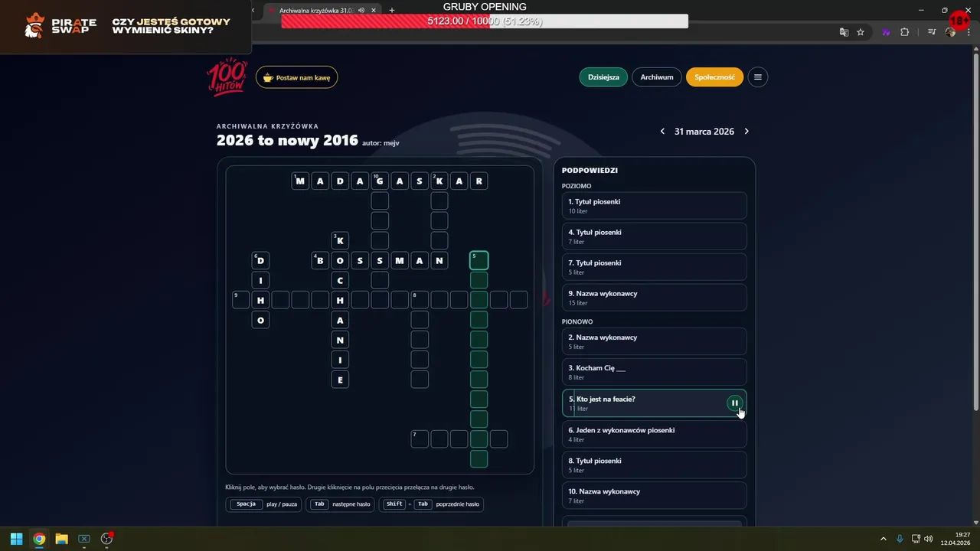980x551 pixels.
Task: Select clue 2. Nazwa wykonawcy 5 liter
Action: (655, 341)
